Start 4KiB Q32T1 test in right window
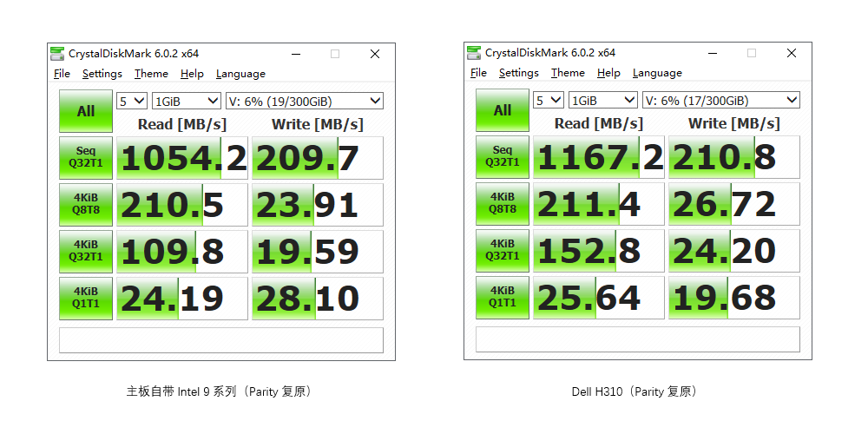Screen dimensions: 868x434 tap(503, 250)
